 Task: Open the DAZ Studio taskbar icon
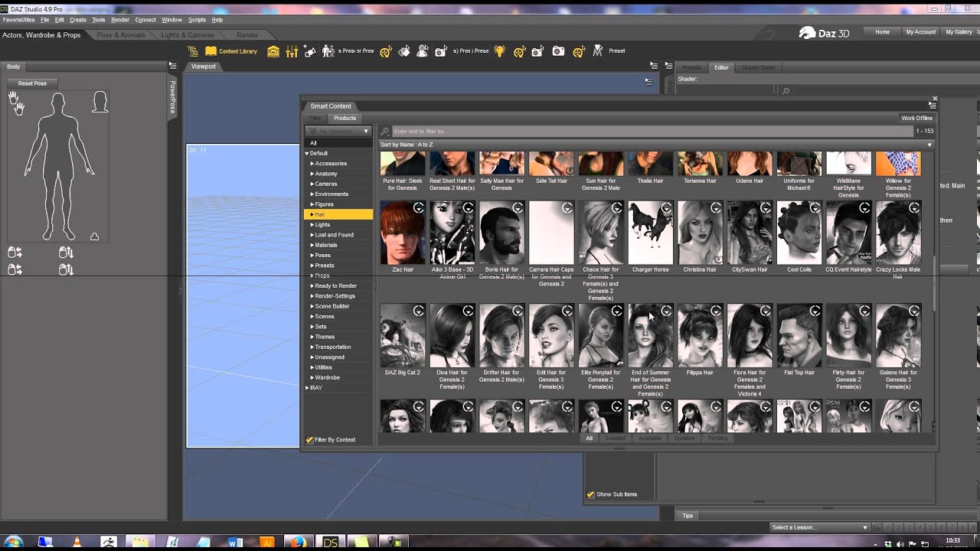pos(330,543)
